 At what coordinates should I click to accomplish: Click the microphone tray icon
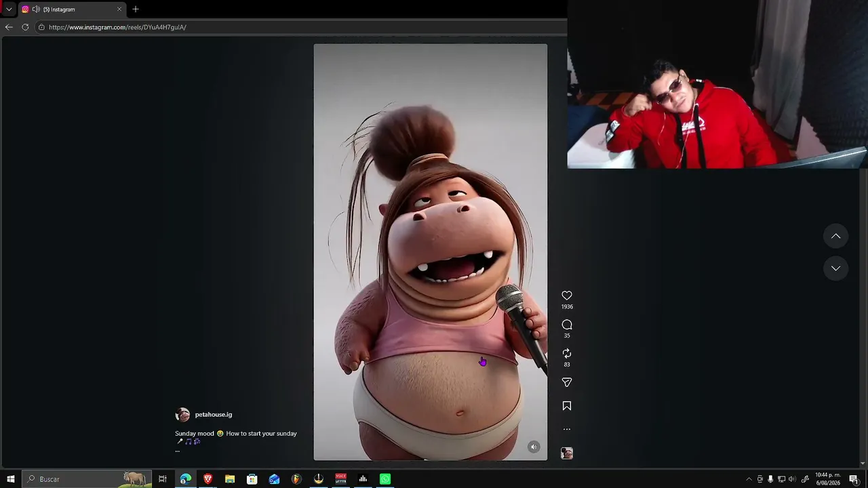click(770, 479)
